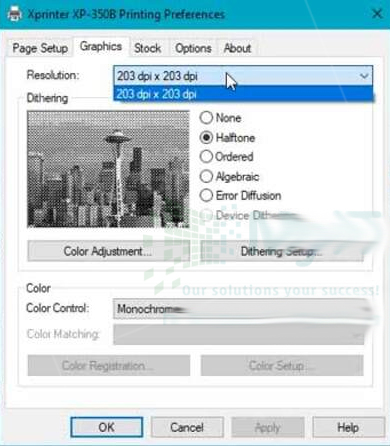Close the Printing Preferences dialog

(x=377, y=14)
